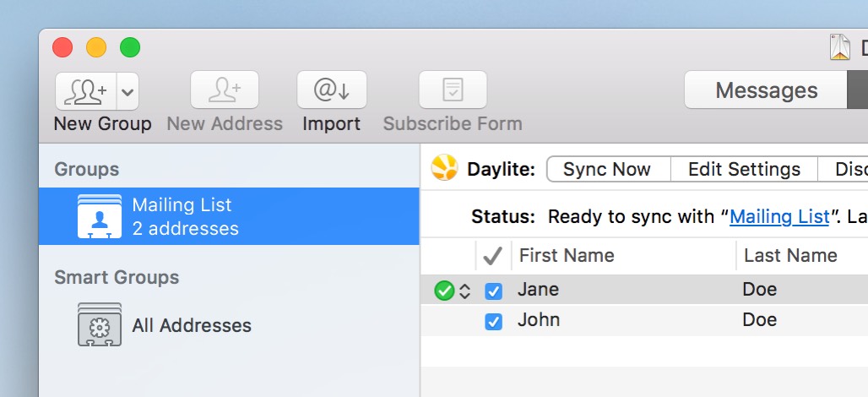Select the Mailing List group

(x=229, y=216)
